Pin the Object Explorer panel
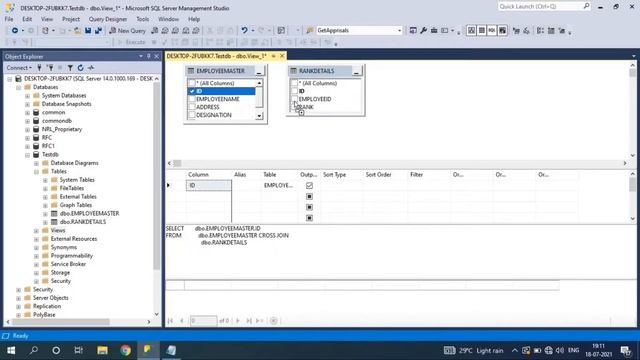Image resolution: width=640 pixels, height=360 pixels. pyautogui.click(x=149, y=56)
